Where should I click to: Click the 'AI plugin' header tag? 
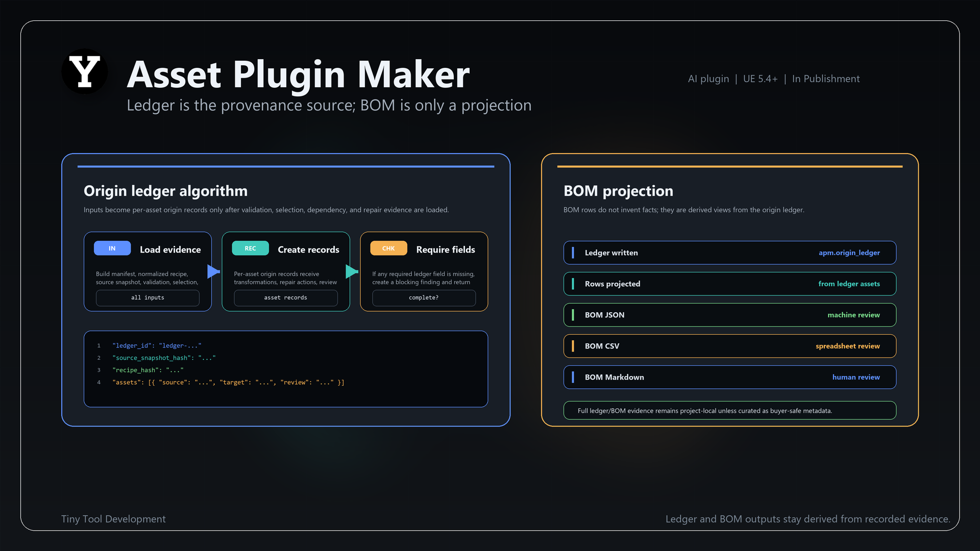point(708,79)
